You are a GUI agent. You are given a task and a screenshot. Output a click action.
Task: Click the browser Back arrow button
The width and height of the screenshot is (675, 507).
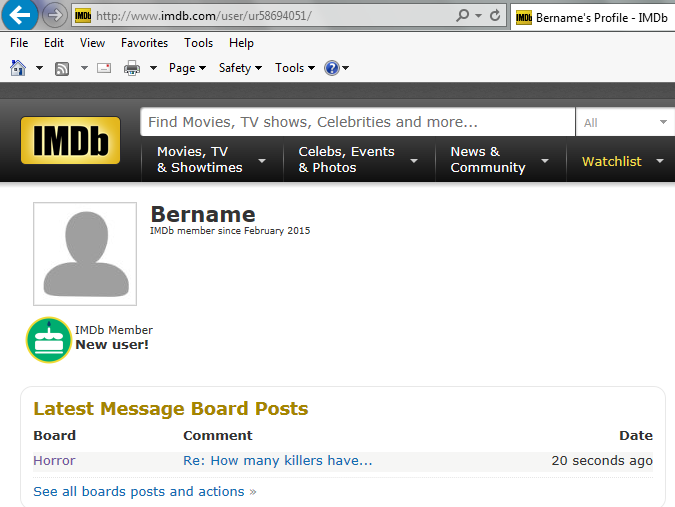[x=19, y=15]
